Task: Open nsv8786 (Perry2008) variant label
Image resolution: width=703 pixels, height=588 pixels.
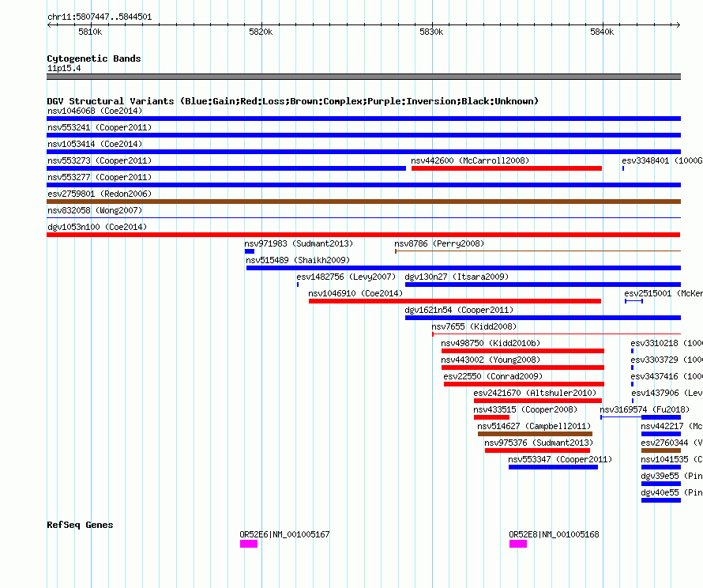Action: click(439, 243)
